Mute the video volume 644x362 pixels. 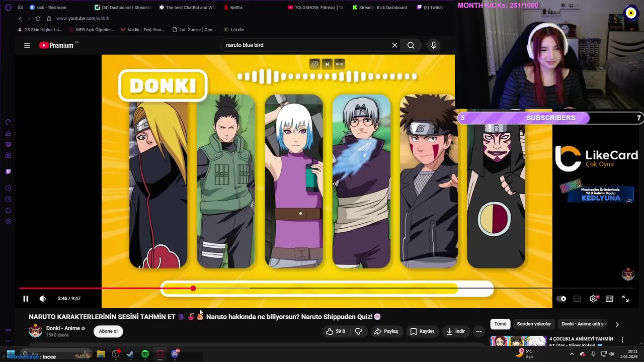coord(43,299)
